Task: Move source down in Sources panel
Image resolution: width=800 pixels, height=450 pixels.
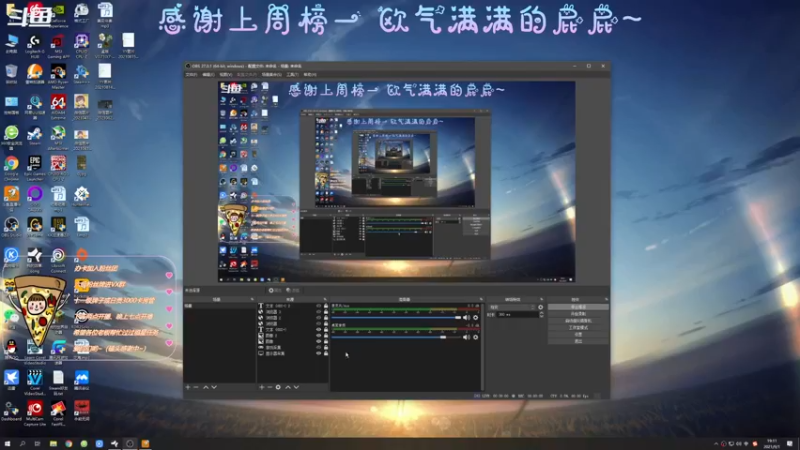Action: coord(296,387)
